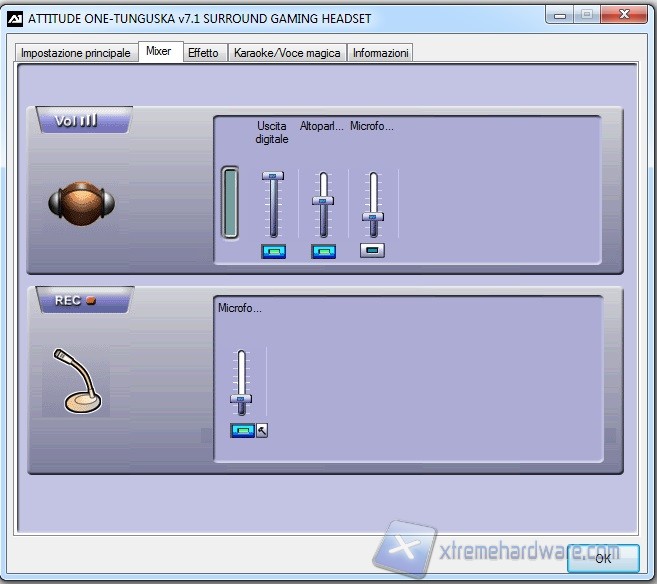Open the Effetto tab

203,53
